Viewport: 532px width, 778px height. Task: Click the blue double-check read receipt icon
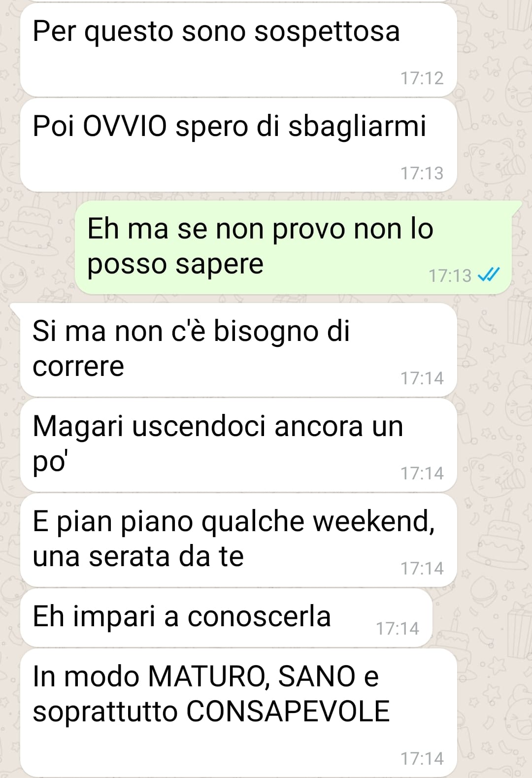click(489, 274)
